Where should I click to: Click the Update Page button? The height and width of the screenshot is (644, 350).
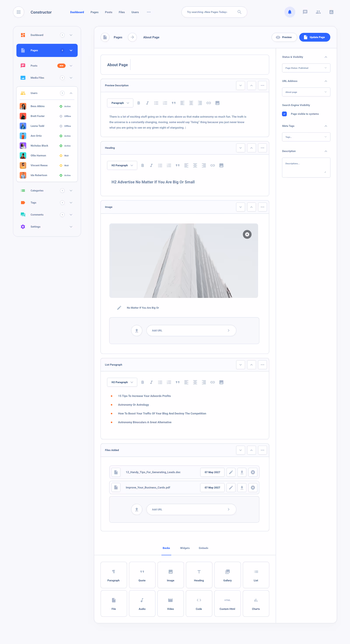tap(315, 37)
